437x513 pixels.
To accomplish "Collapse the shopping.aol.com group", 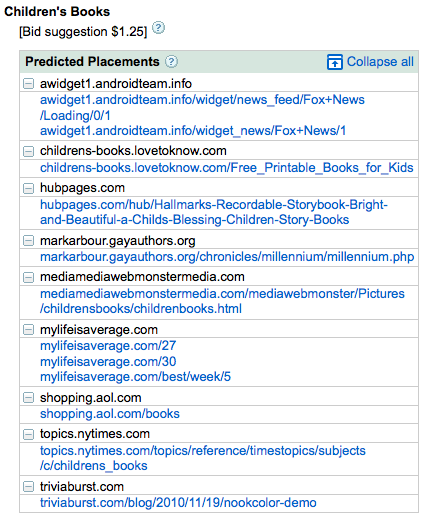I will pos(29,397).
